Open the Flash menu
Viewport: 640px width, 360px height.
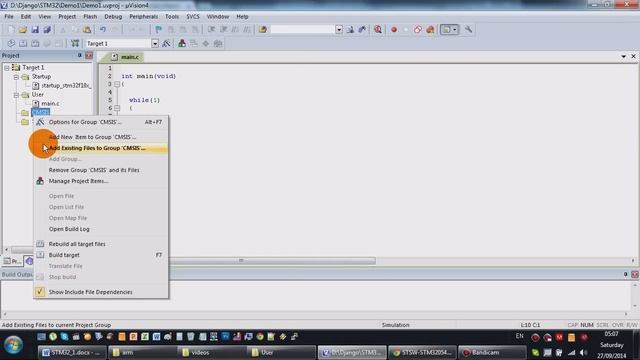90,17
